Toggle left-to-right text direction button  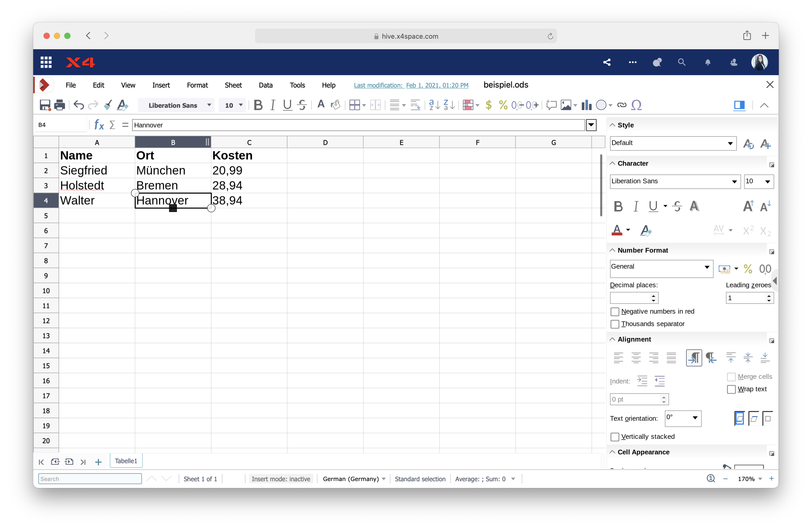point(694,358)
